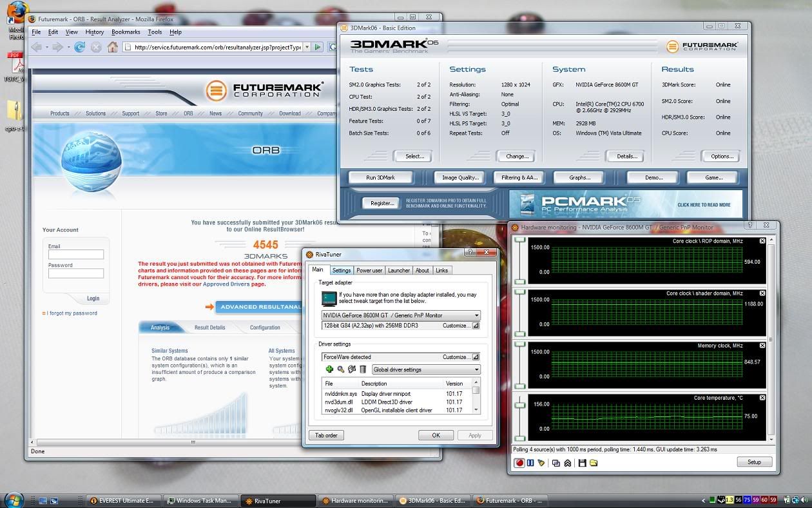
Task: Click the Details... button in 3DMark06 System section
Action: point(627,156)
